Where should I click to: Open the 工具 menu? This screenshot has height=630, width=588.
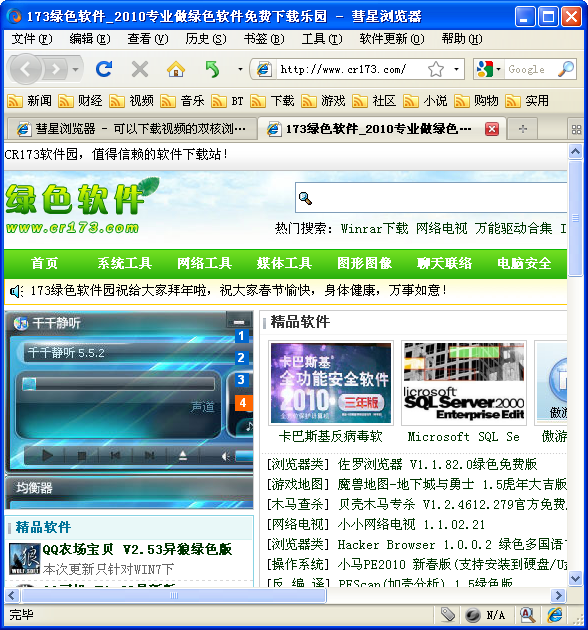pyautogui.click(x=322, y=39)
